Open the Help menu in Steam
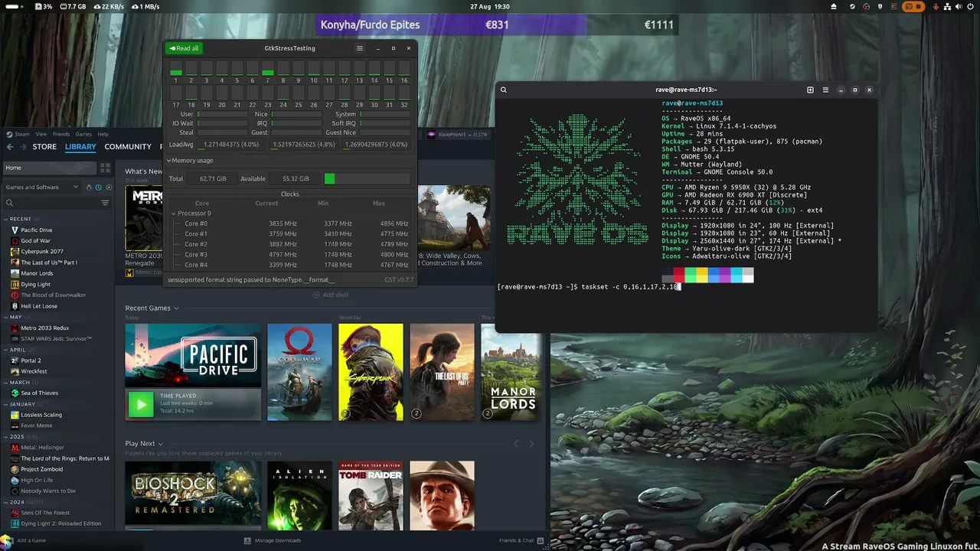The width and height of the screenshot is (980, 551). [x=103, y=134]
